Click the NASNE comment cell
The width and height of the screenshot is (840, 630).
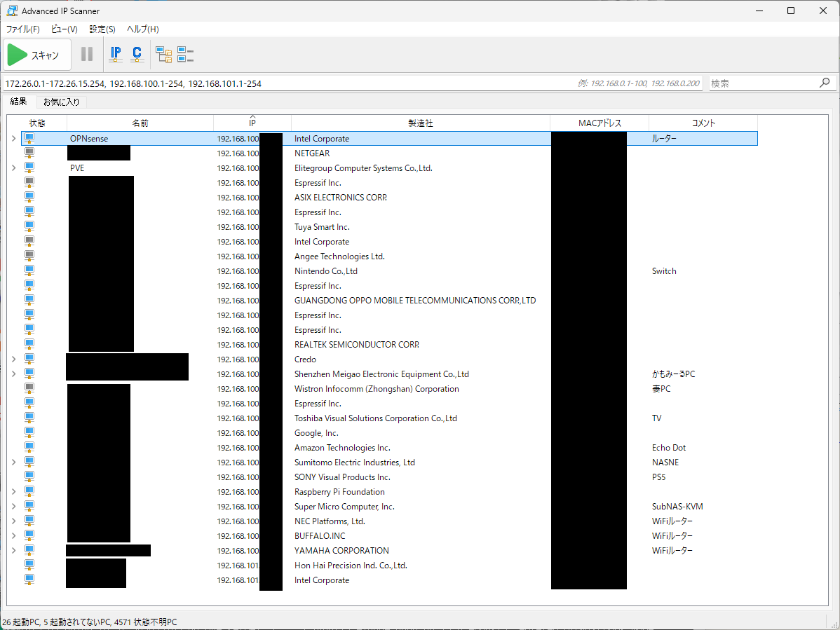click(x=665, y=463)
